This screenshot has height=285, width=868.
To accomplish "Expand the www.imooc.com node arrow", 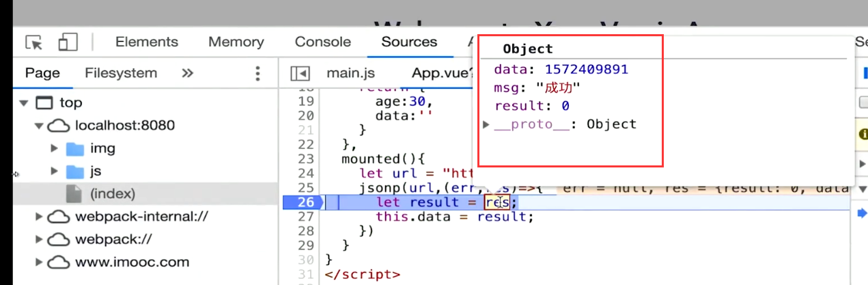I will 40,262.
